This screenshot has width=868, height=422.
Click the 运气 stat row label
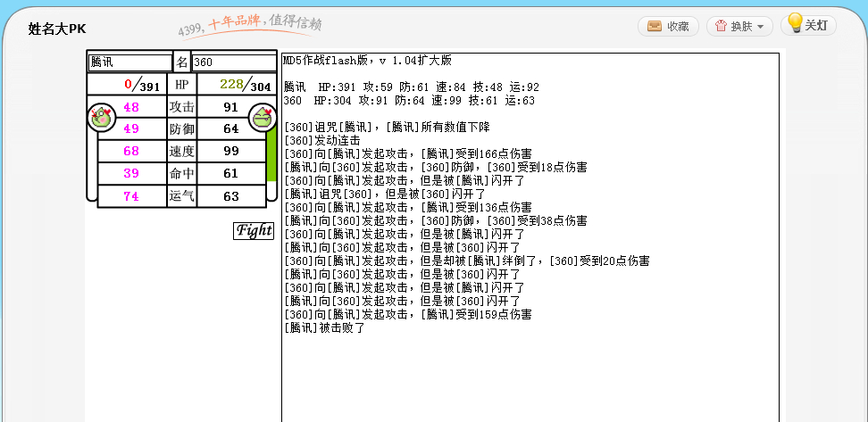click(181, 195)
